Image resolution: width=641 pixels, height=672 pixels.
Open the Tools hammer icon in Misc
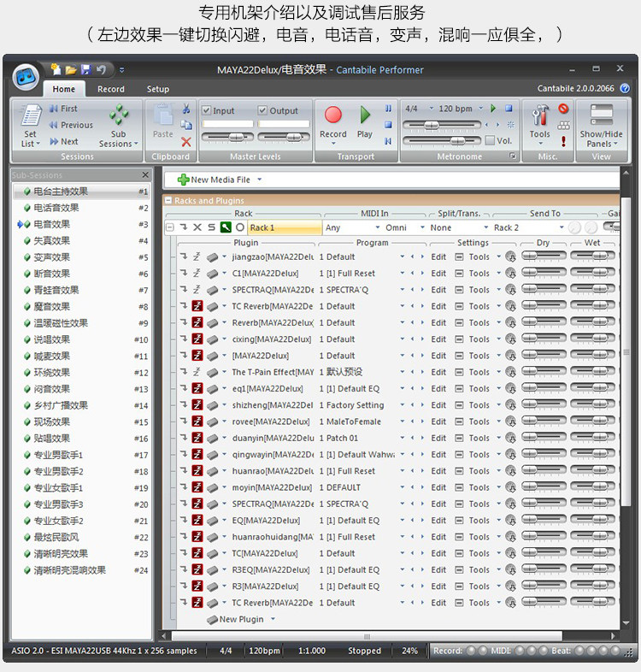click(x=540, y=115)
